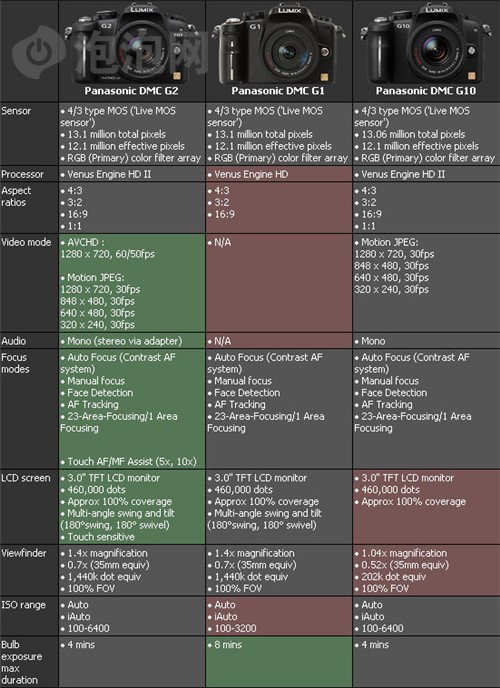Click the Panasonic DMC G10 camera image
Screen dimensions: 500x688
point(425,43)
